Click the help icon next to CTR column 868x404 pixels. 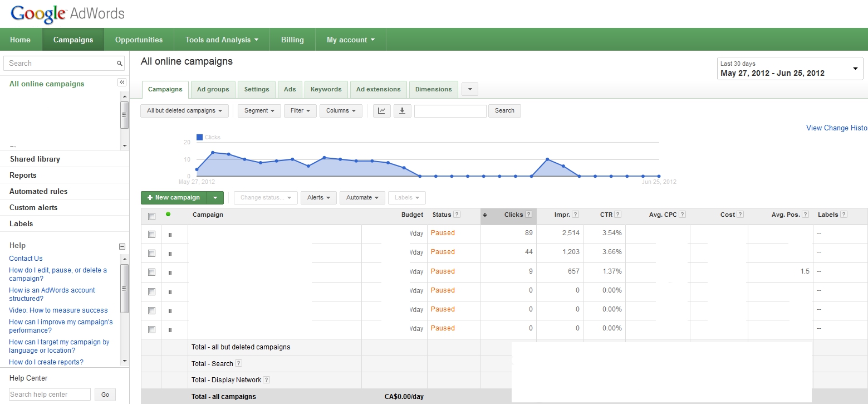(617, 215)
